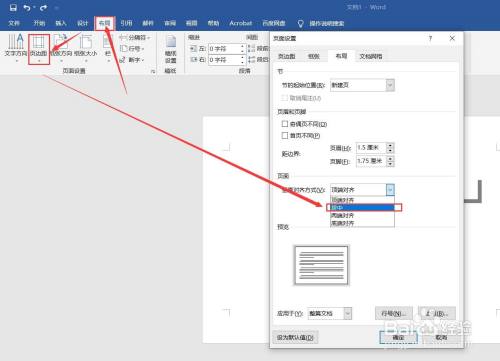This screenshot has height=361, width=500.
Task: Decrease the 页脚 distance spinner
Action: click(x=390, y=164)
